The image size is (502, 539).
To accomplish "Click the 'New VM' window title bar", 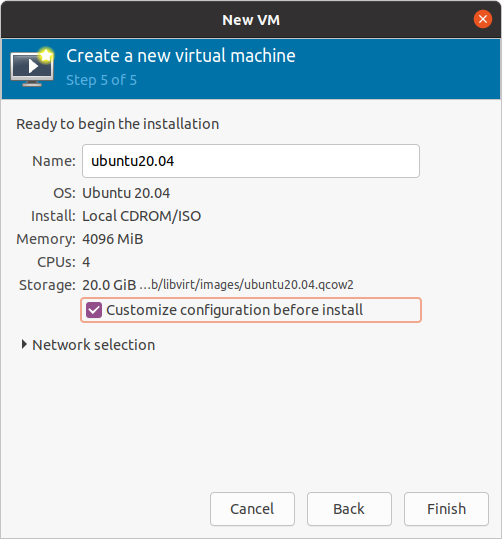I will click(x=251, y=20).
